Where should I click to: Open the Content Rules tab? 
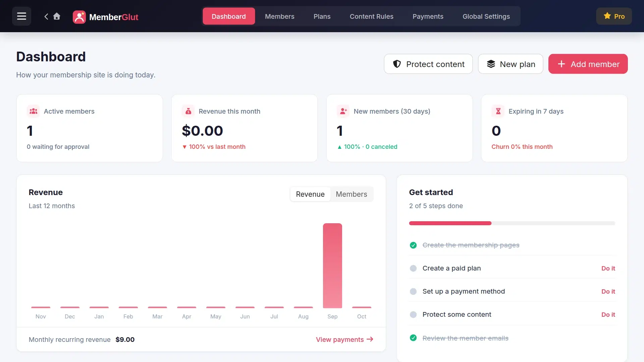(x=371, y=16)
